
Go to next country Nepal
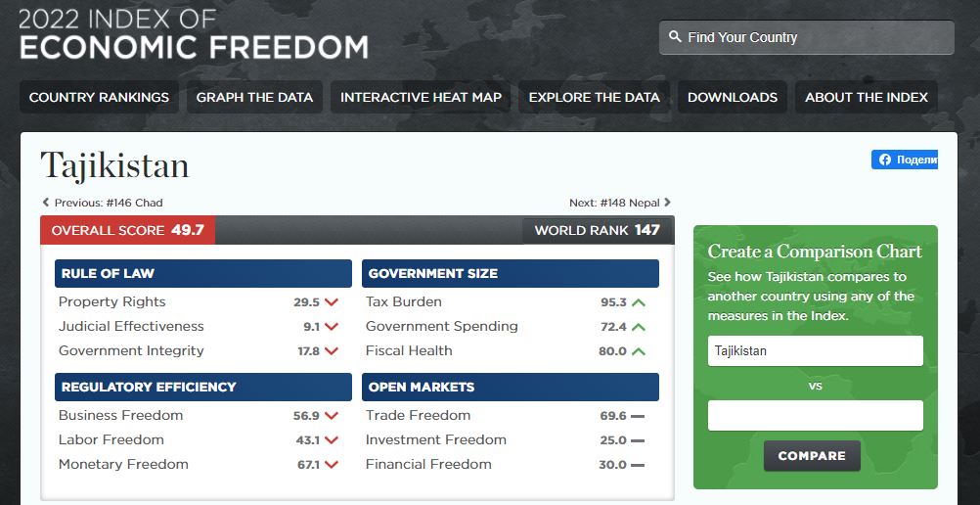pos(620,203)
